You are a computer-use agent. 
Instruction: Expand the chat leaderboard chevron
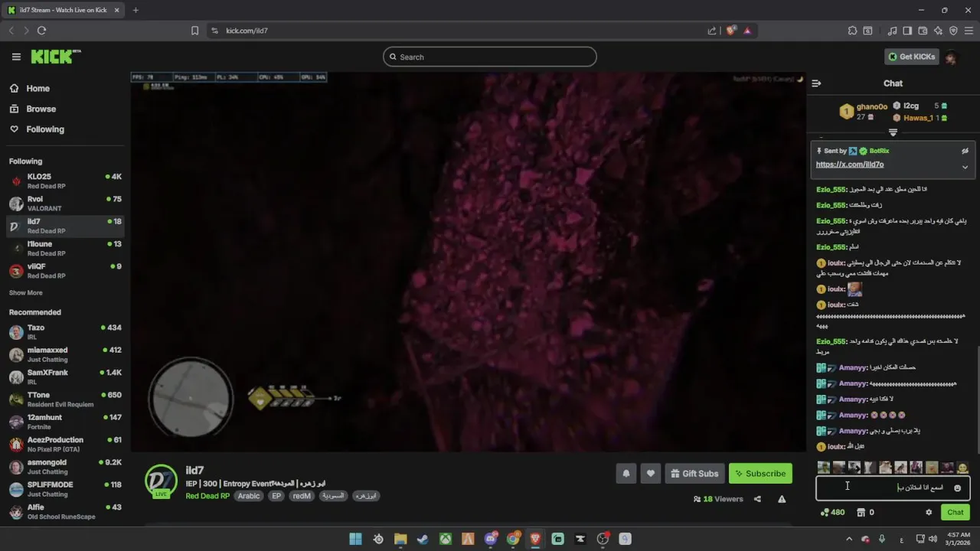click(893, 132)
